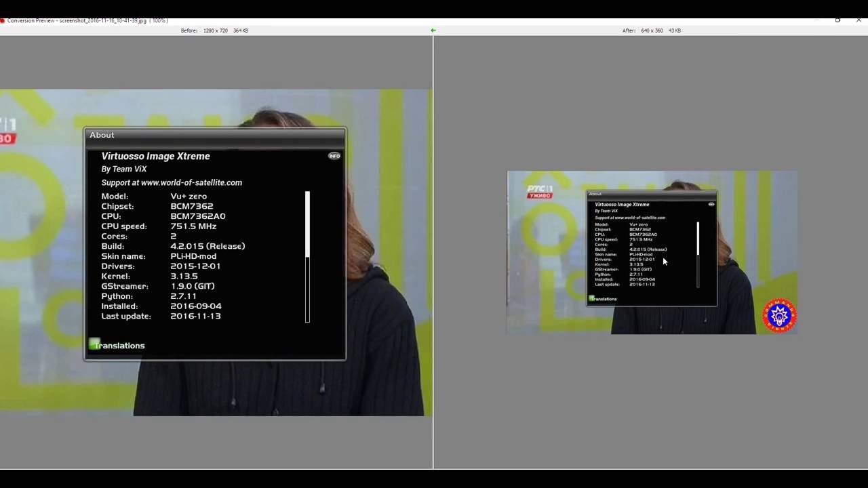Click the About dialog scrollbar in Before preview
Viewport: 868px width, 488px height.
pos(308,256)
